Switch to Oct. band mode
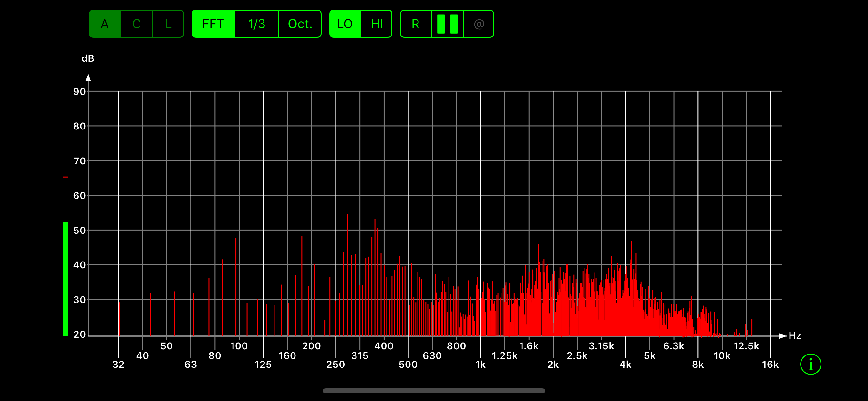 pyautogui.click(x=300, y=24)
